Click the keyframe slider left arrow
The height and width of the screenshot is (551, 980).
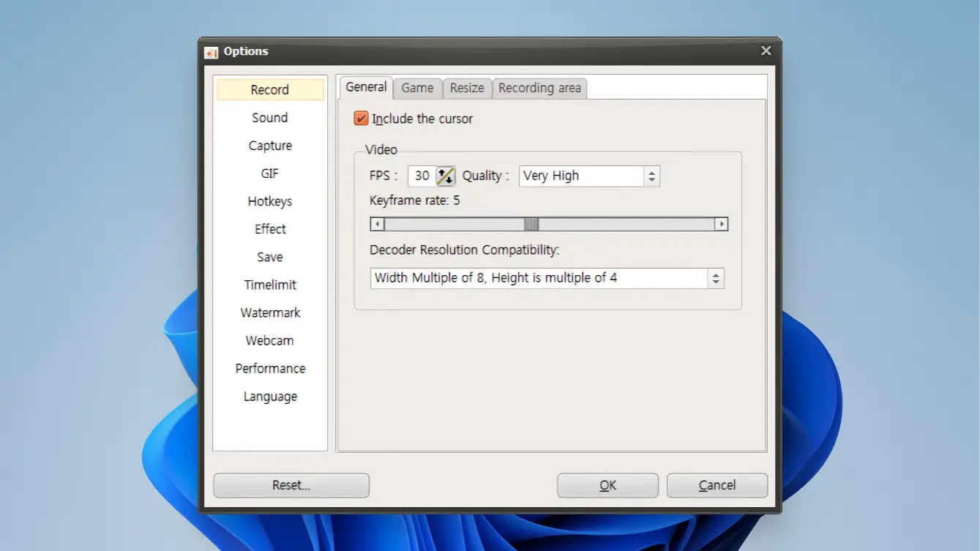tap(377, 225)
